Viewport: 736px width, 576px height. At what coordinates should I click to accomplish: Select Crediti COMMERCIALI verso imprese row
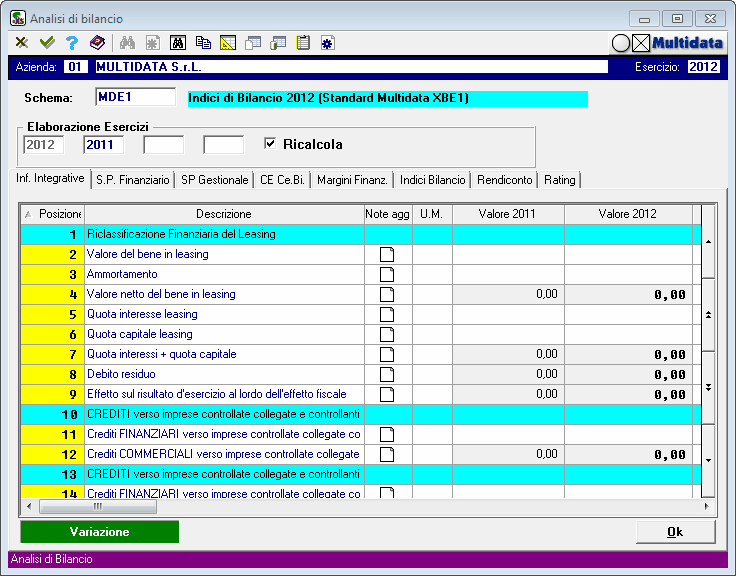click(360, 454)
